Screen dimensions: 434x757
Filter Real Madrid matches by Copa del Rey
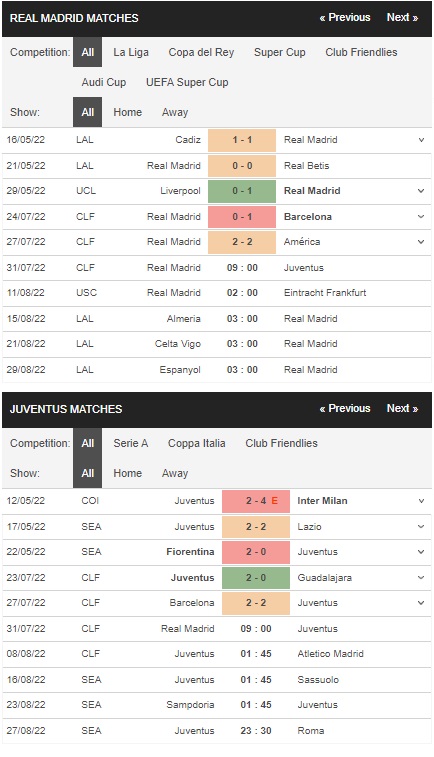pyautogui.click(x=201, y=52)
